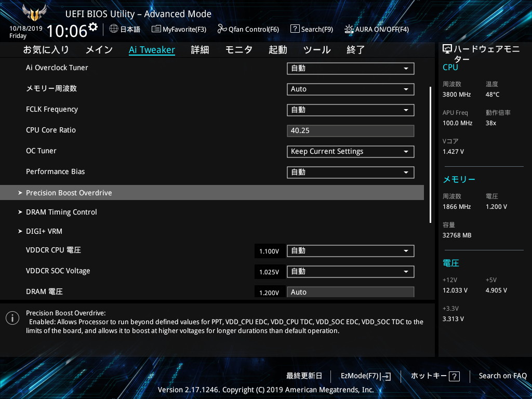This screenshot has height=399, width=532.
Task: Open the OC Tuner dropdown
Action: 351,152
